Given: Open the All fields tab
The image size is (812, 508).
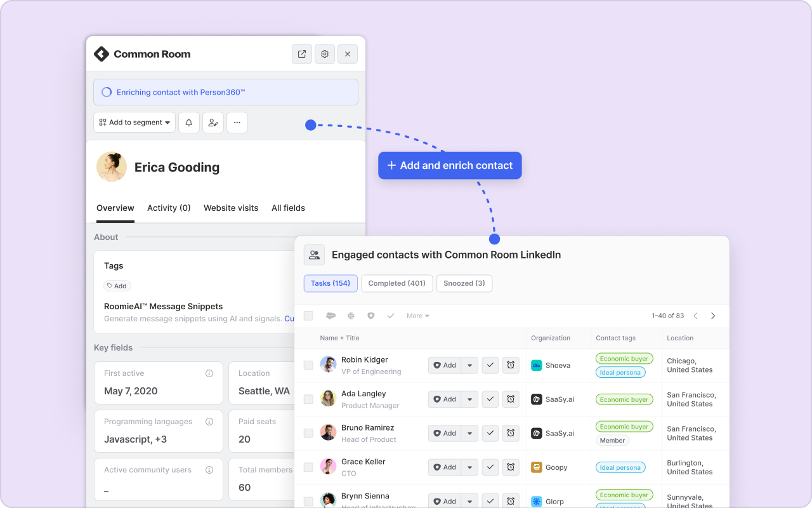Looking at the screenshot, I should click(288, 208).
